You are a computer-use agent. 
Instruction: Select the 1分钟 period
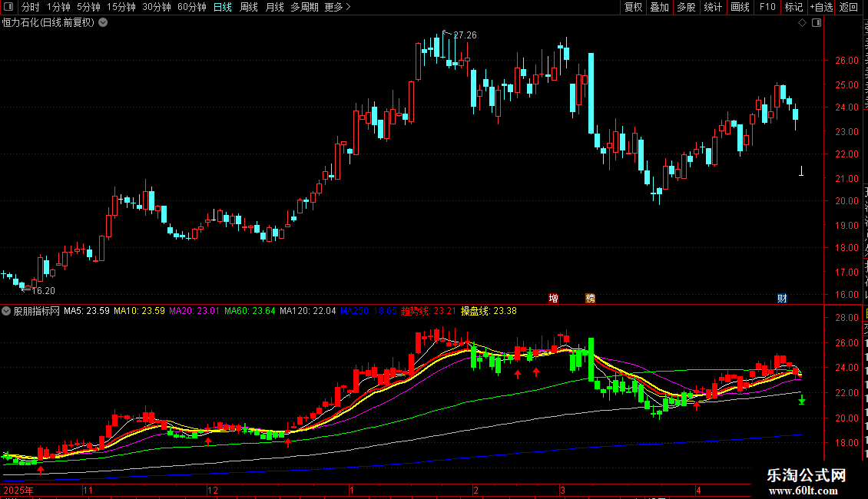tap(58, 7)
